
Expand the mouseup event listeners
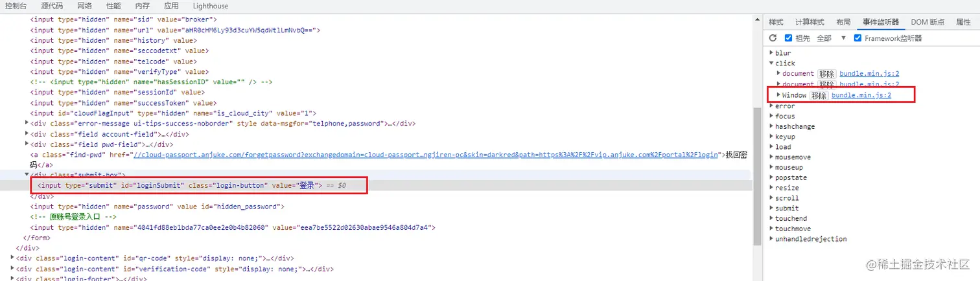(771, 167)
